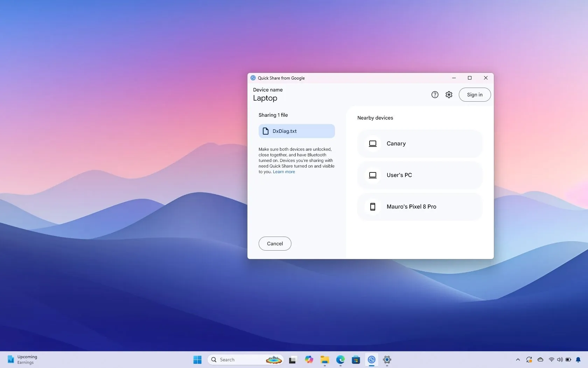Open Settings app from taskbar
The image size is (588, 368).
pos(387,360)
